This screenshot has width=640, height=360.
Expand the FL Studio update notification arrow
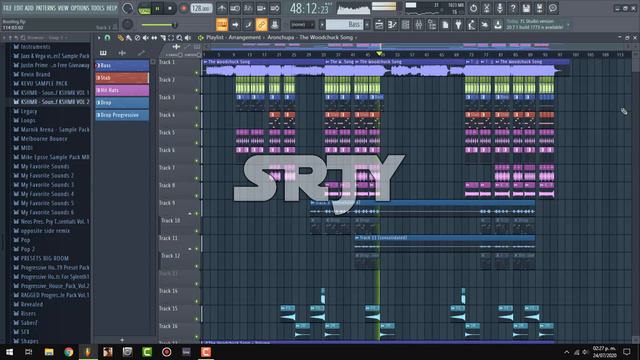[x=568, y=25]
